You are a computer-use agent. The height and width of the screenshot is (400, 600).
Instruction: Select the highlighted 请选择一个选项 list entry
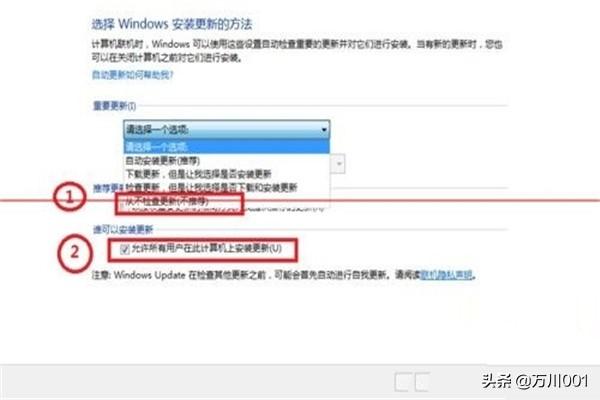pyautogui.click(x=227, y=147)
